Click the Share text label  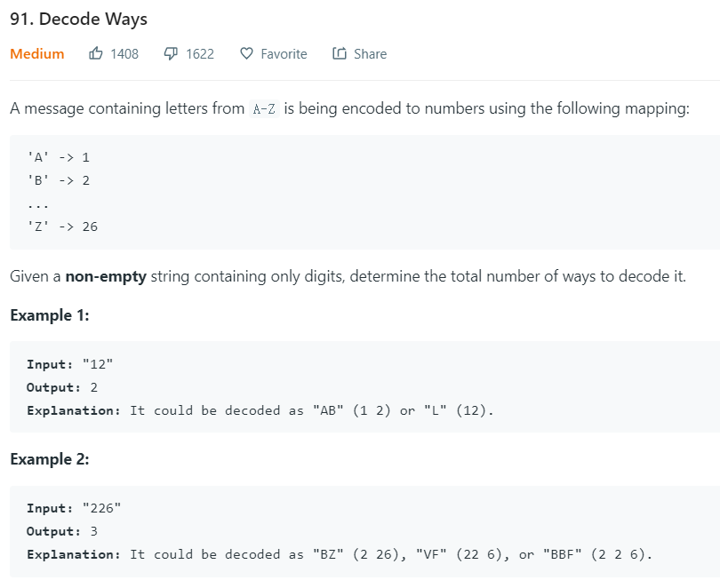(x=370, y=54)
